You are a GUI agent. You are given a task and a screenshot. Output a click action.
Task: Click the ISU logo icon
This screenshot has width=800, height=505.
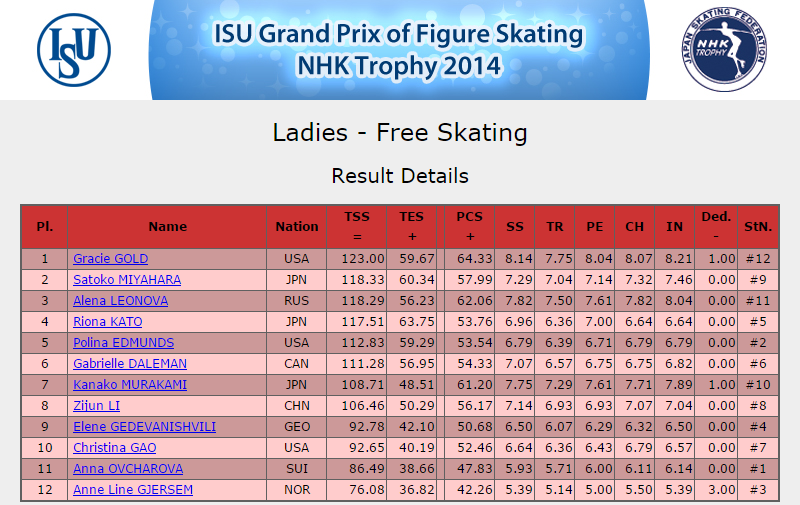pyautogui.click(x=74, y=49)
